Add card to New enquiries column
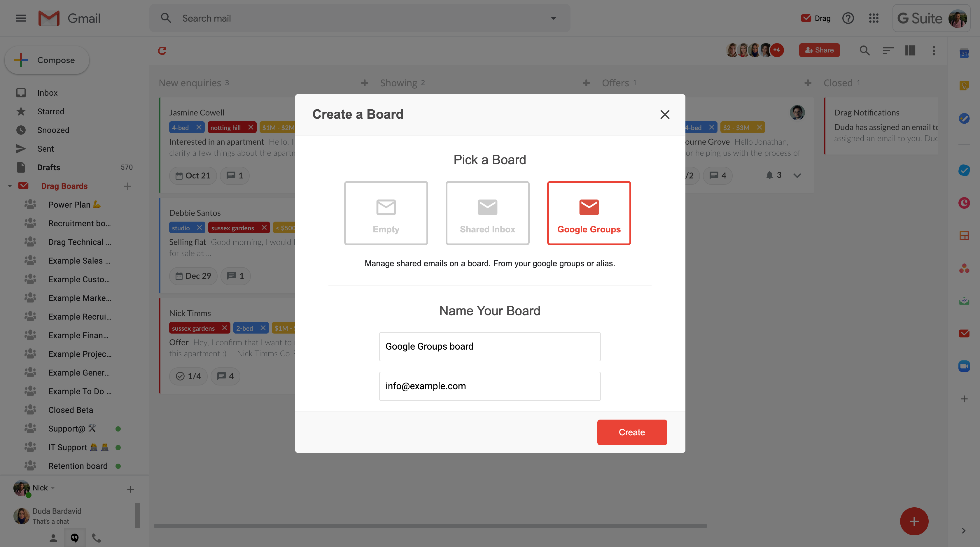 point(365,83)
